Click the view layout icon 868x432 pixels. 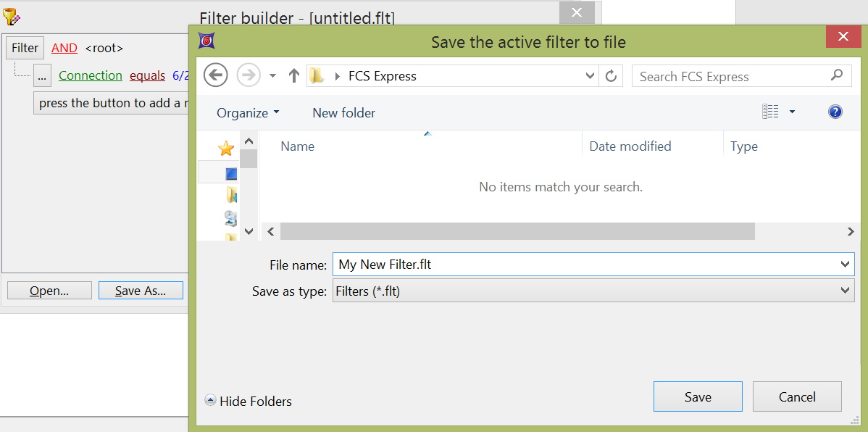point(770,112)
